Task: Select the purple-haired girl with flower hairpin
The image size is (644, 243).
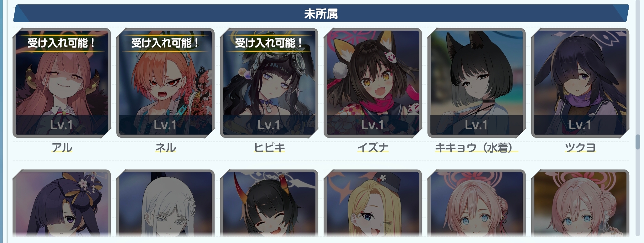Action: [62, 203]
